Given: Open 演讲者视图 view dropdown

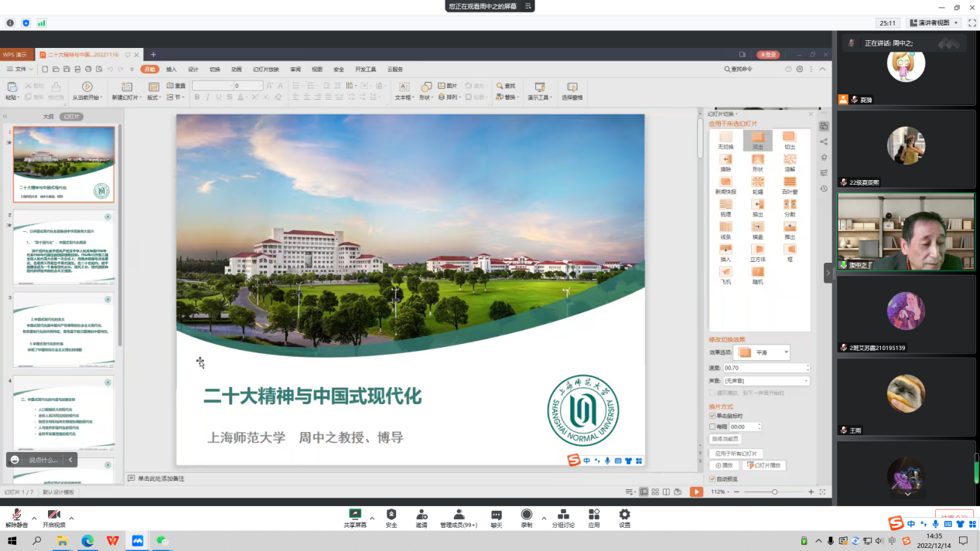Looking at the screenshot, I should [x=934, y=23].
